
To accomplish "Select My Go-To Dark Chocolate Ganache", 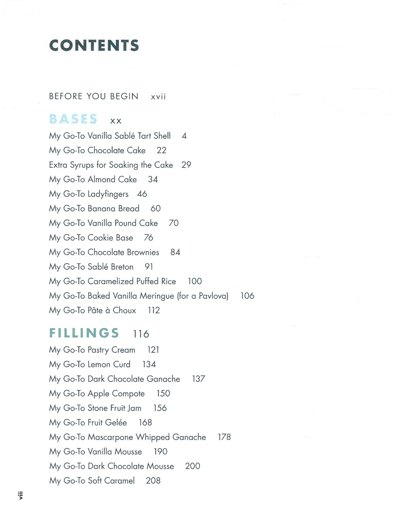I will [x=114, y=379].
